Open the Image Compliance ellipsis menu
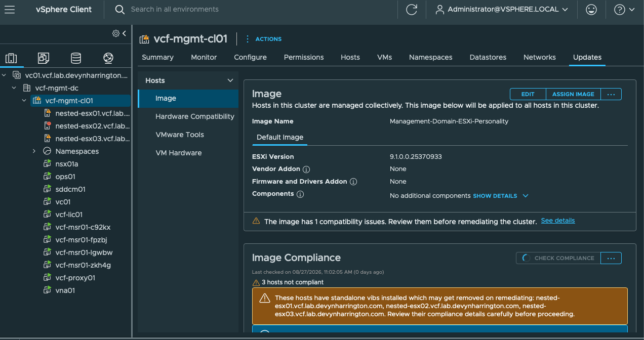644x340 pixels. click(611, 258)
